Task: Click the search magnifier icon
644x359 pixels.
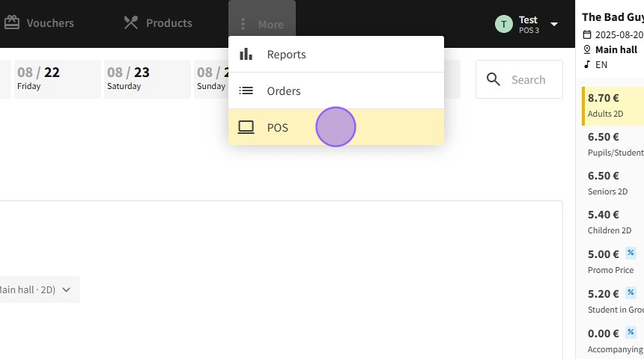Action: pos(493,79)
